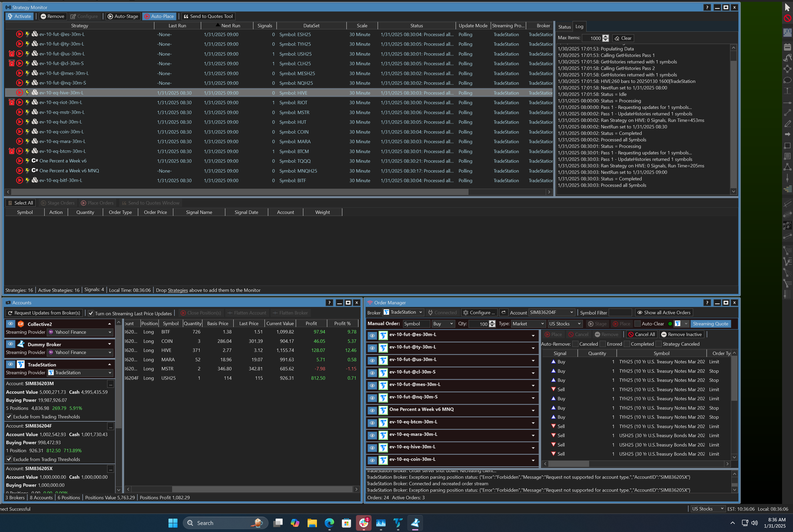Click the Send to Quotes Tool icon

click(186, 16)
